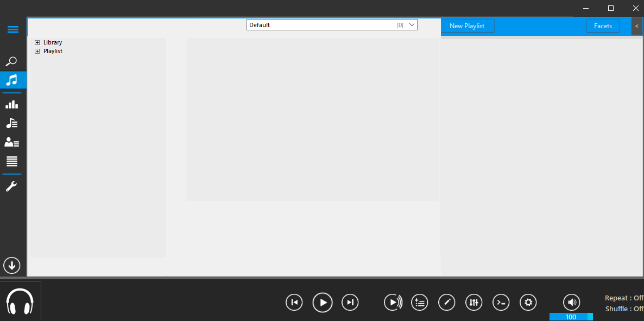
Task: Click the volume slider bar showing 100
Action: coord(571,317)
